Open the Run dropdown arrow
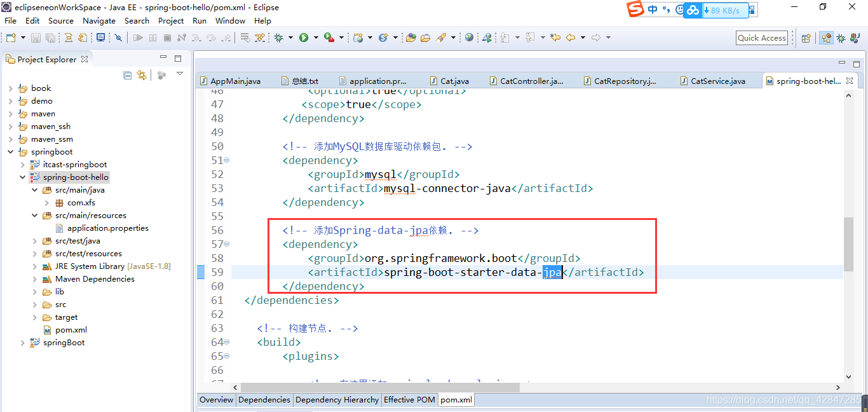Viewport: 868px width, 412px height. point(316,38)
